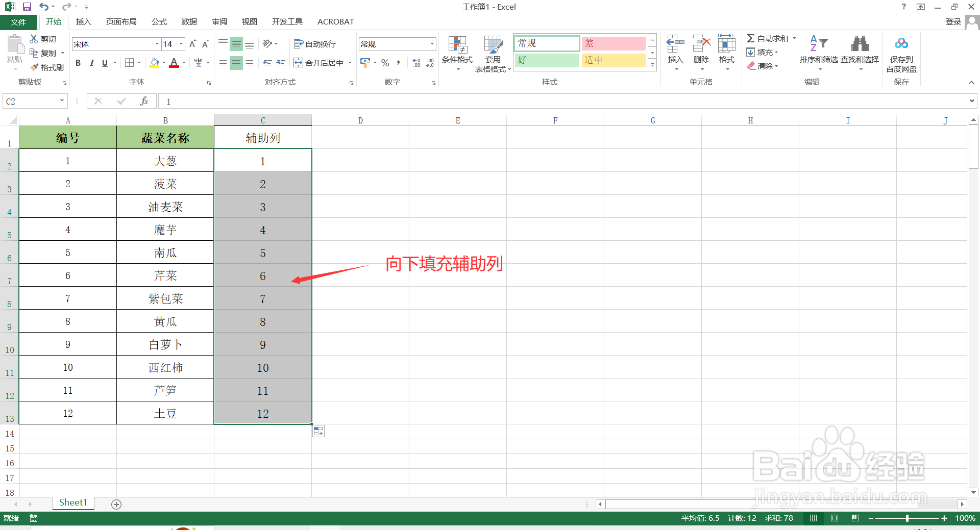The image size is (980, 530).
Task: Click the borders icon in font group
Action: coord(130,63)
